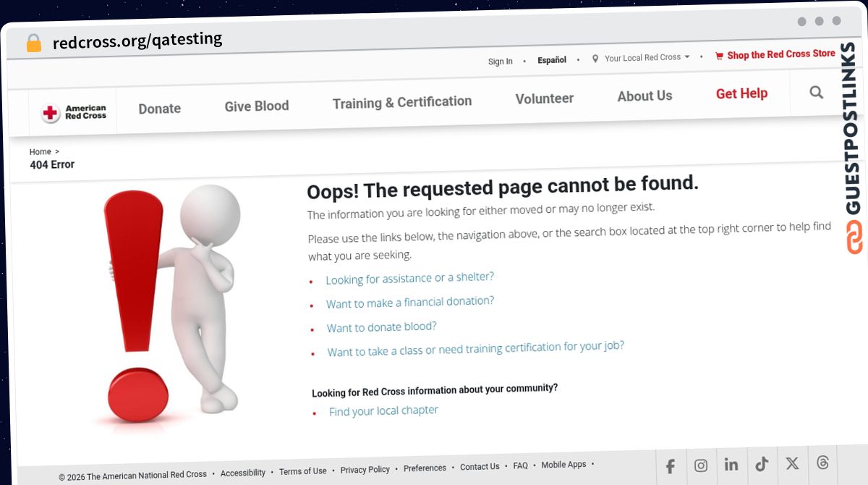Open Shop the Red Cross Store
This screenshot has height=485, width=868.
pyautogui.click(x=781, y=54)
